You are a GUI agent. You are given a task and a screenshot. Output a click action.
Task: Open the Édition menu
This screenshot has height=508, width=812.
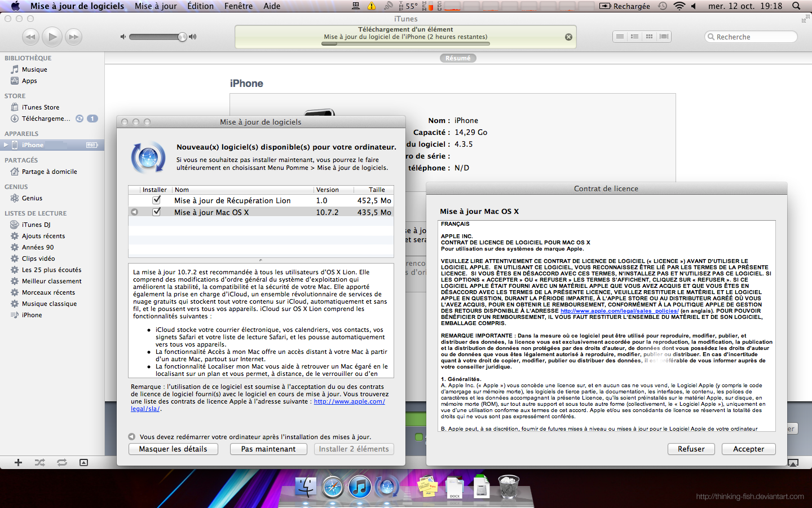coord(201,6)
